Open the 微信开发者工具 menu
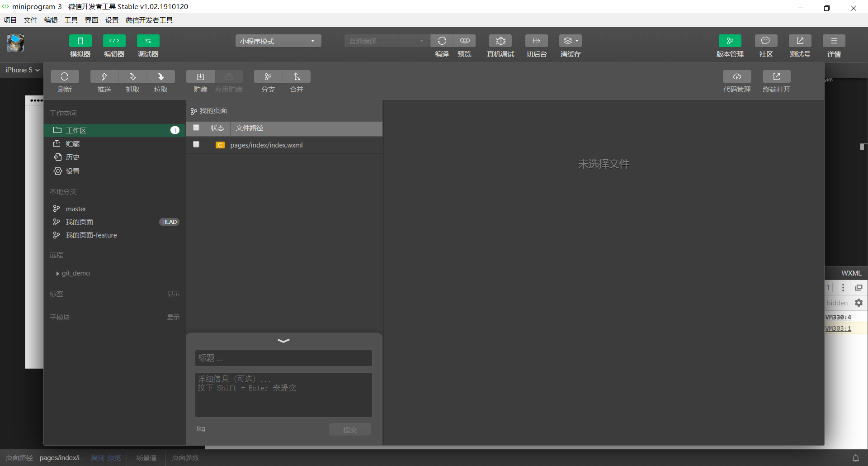This screenshot has width=868, height=466. click(x=149, y=20)
